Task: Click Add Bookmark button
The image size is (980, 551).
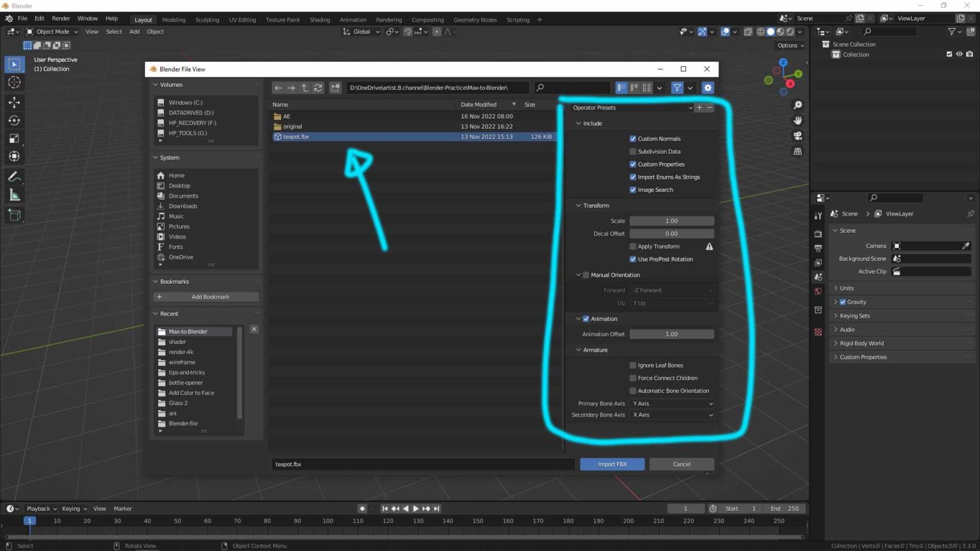Action: pyautogui.click(x=206, y=297)
